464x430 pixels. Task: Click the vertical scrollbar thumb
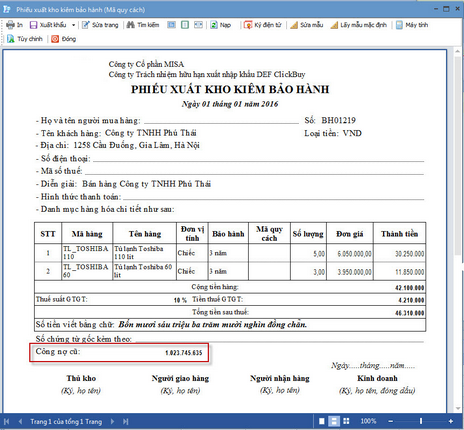pos(457,157)
